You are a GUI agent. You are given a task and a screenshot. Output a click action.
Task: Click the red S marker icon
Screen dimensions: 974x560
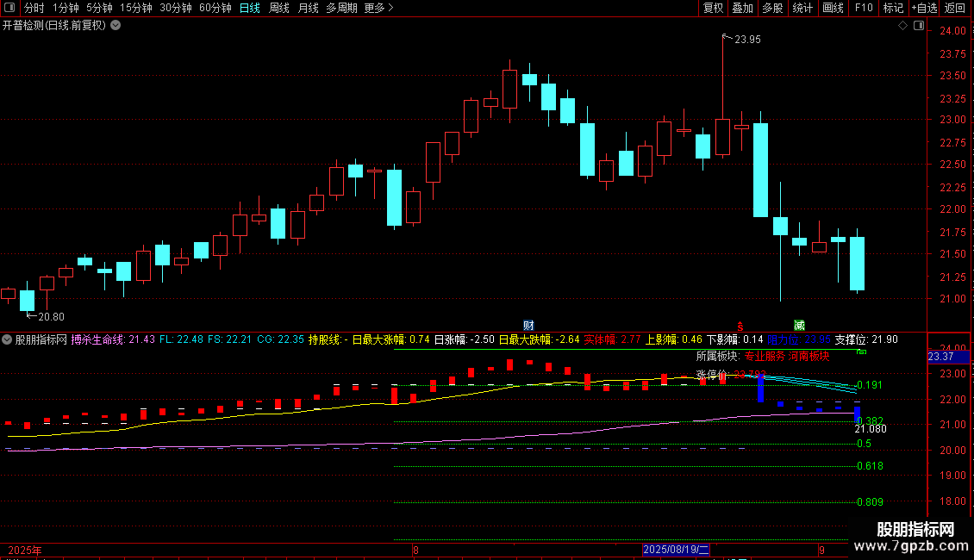(740, 326)
